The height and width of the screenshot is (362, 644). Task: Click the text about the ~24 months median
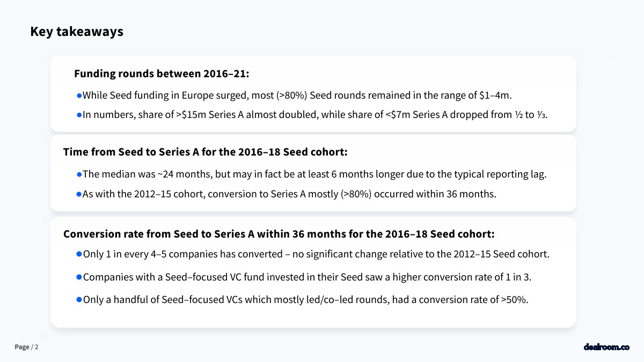314,174
